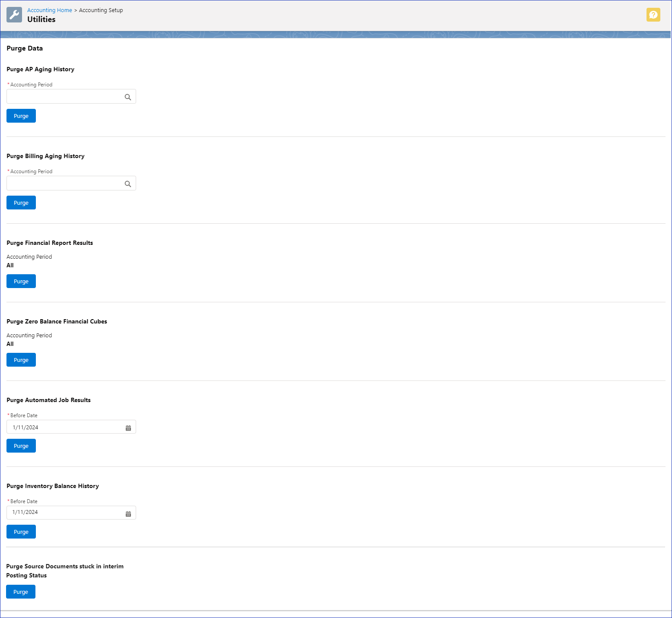Viewport: 672px width, 618px height.
Task: Click the search icon in AP Aging lookup
Action: pyautogui.click(x=127, y=97)
